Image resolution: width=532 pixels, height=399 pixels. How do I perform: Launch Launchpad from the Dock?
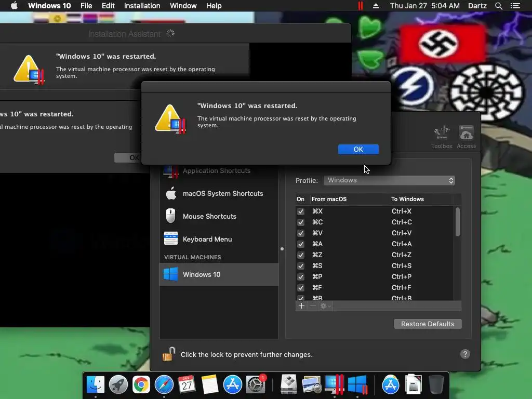coord(118,384)
